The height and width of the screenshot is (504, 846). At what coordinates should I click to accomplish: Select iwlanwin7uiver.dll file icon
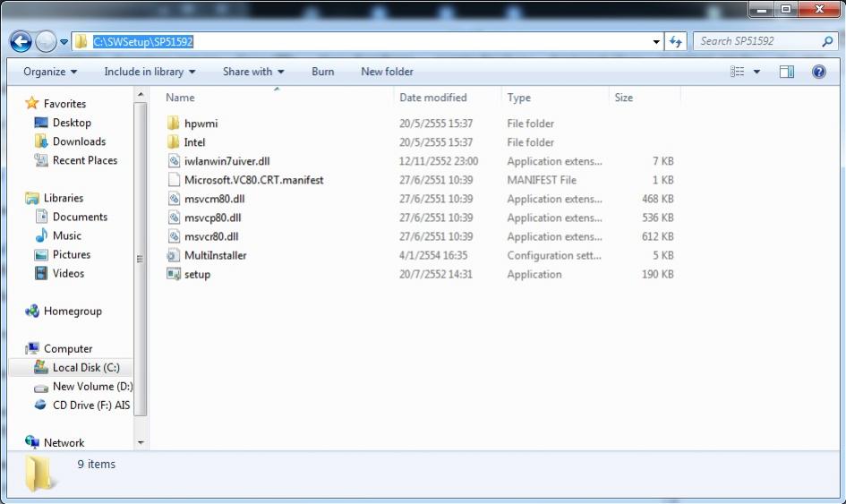click(x=173, y=161)
